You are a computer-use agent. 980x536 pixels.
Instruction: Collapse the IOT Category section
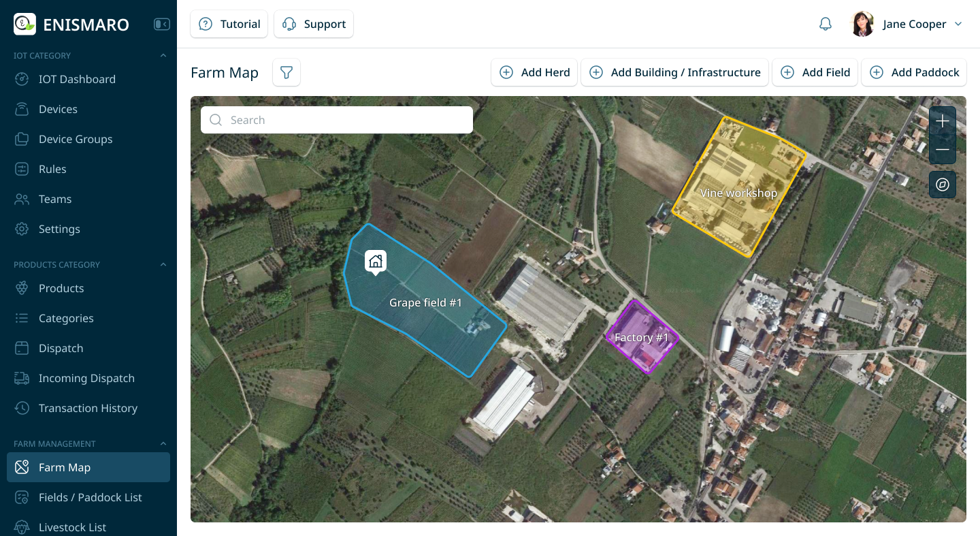click(163, 56)
